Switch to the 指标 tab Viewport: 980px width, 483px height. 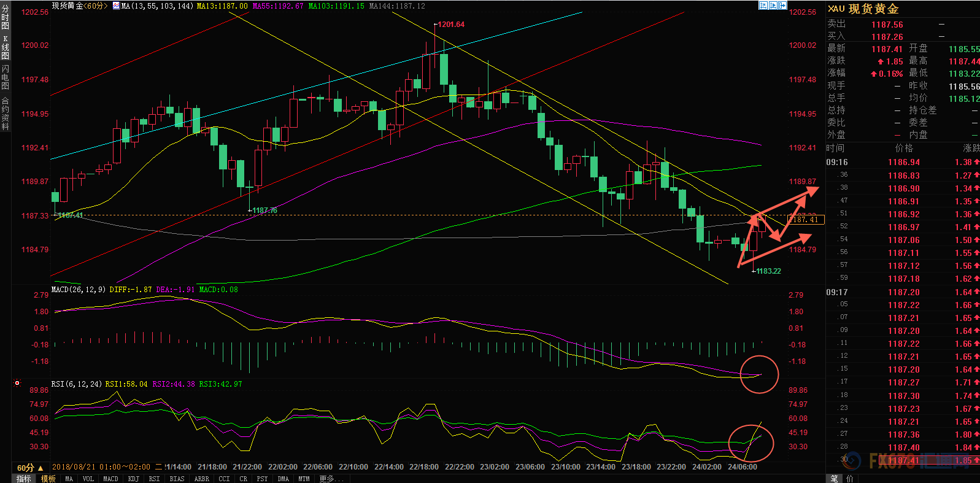click(24, 479)
